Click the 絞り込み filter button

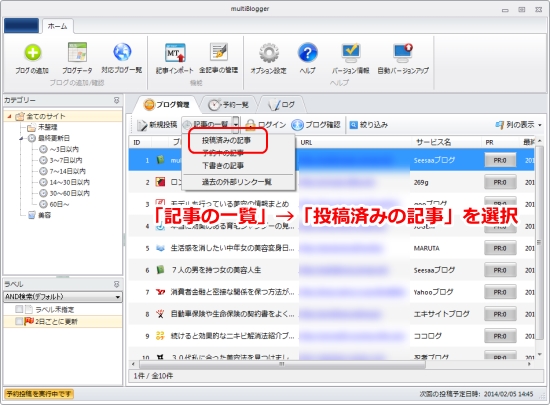(x=369, y=125)
